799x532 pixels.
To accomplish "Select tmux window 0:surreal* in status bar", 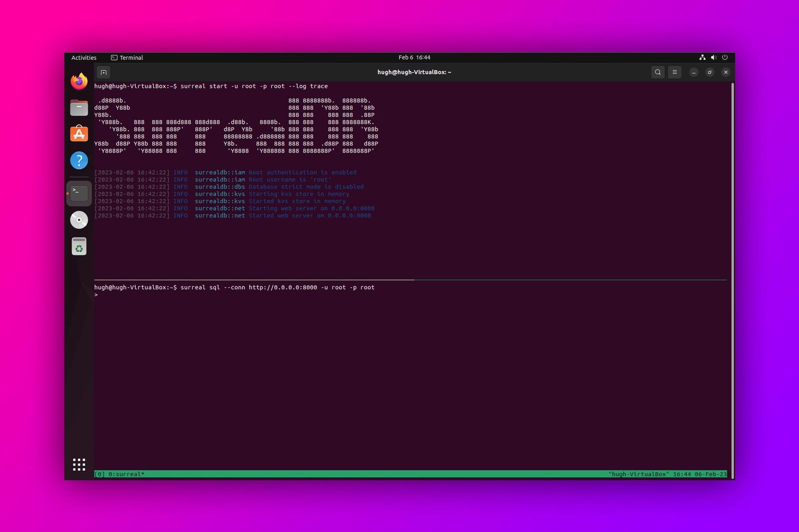I will coord(126,474).
